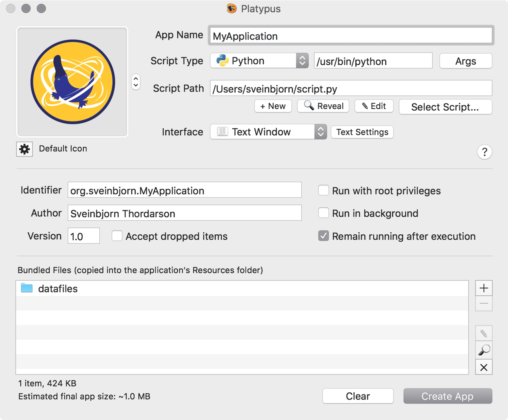Screen dimensions: 508x420
Task: Open the Text Window Interface dropdown
Action: coord(268,132)
